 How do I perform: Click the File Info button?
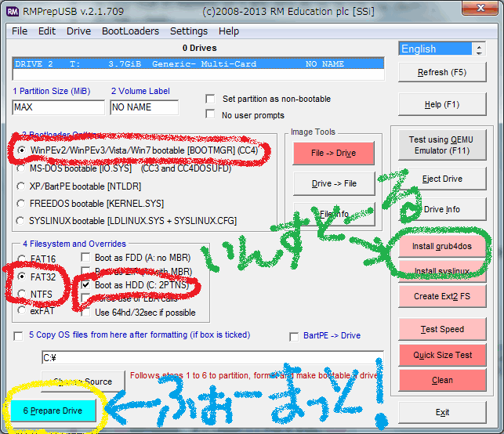click(334, 214)
